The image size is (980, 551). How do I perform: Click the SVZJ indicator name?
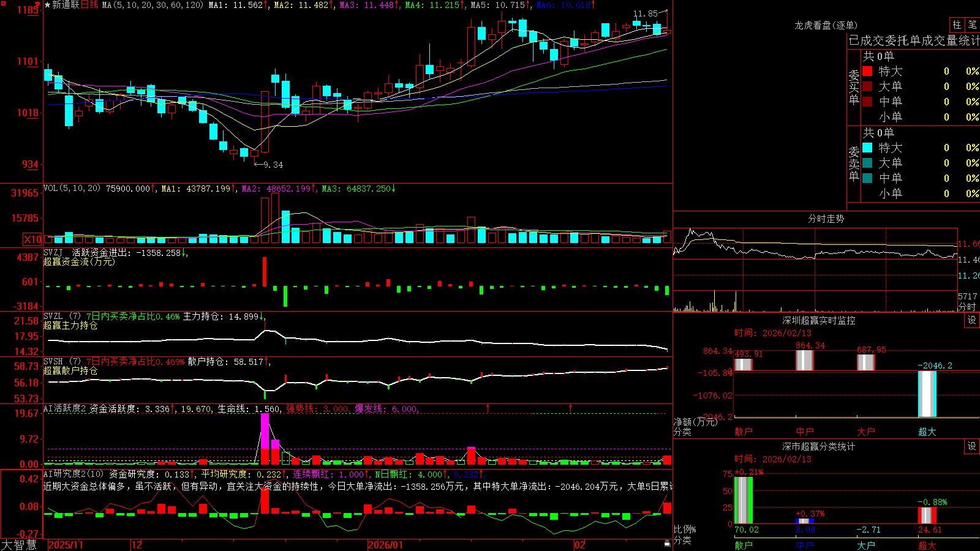pos(53,252)
